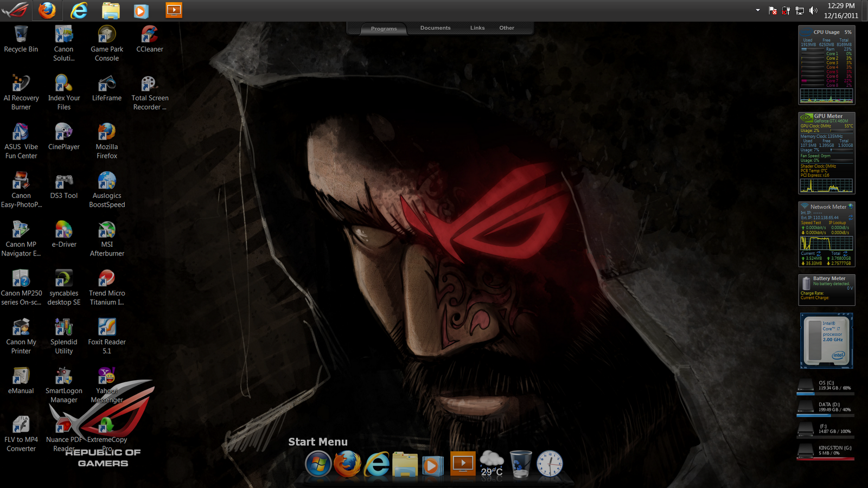Click the power plug tray icon

(786, 10)
